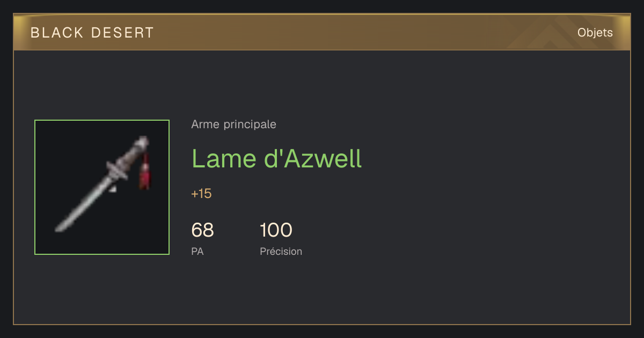
Task: Click the Arme principale label
Action: pyautogui.click(x=234, y=124)
